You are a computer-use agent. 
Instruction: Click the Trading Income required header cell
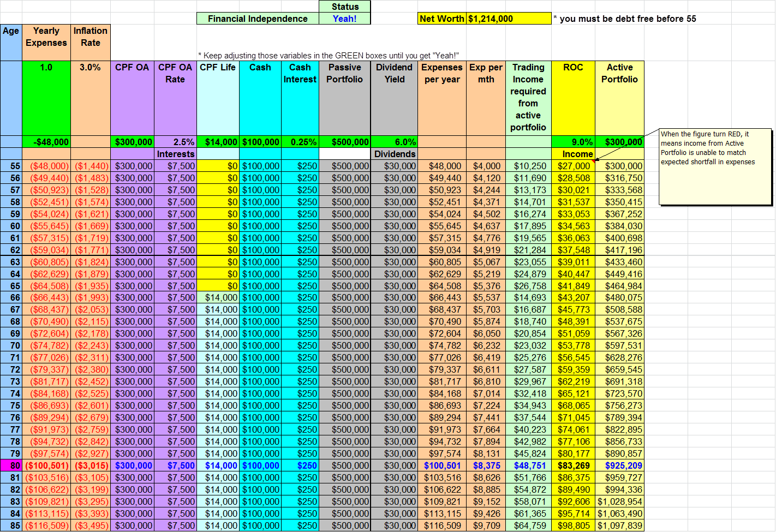528,98
